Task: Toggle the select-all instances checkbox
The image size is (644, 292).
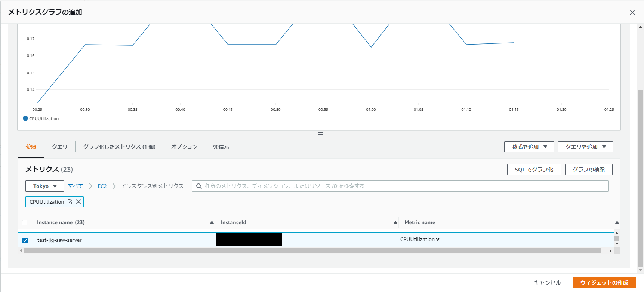Action: [25, 223]
